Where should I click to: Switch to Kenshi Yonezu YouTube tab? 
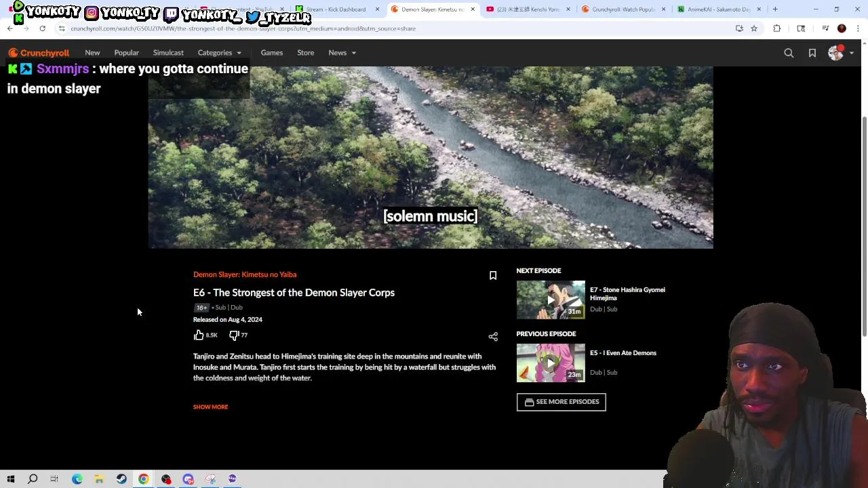(528, 9)
